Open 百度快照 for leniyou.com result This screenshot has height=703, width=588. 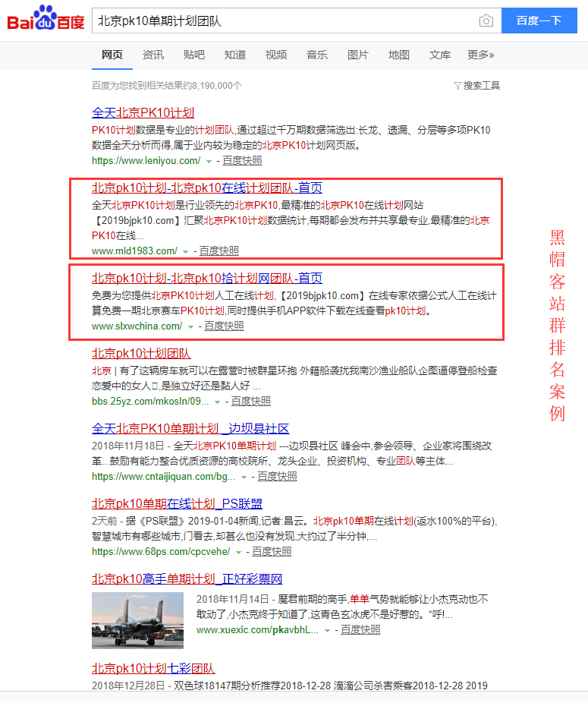(243, 160)
